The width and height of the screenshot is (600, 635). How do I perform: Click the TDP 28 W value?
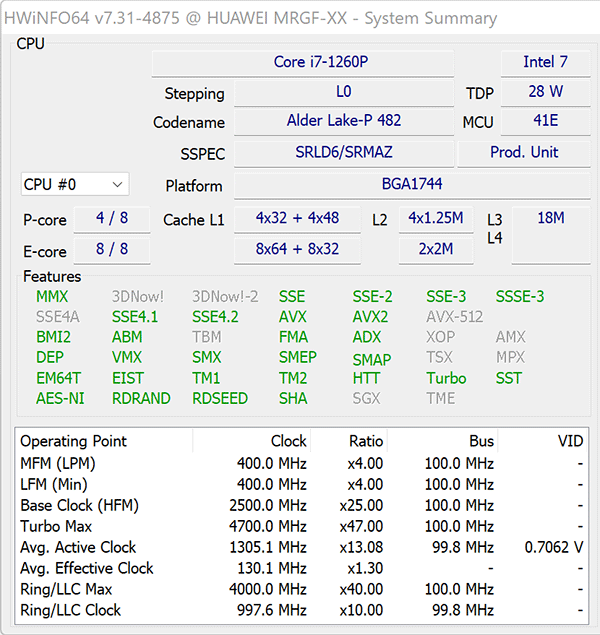coord(545,92)
